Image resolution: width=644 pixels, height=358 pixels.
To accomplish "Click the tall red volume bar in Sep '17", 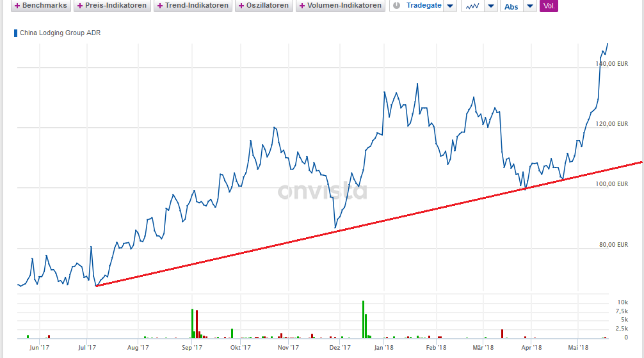I will click(197, 323).
